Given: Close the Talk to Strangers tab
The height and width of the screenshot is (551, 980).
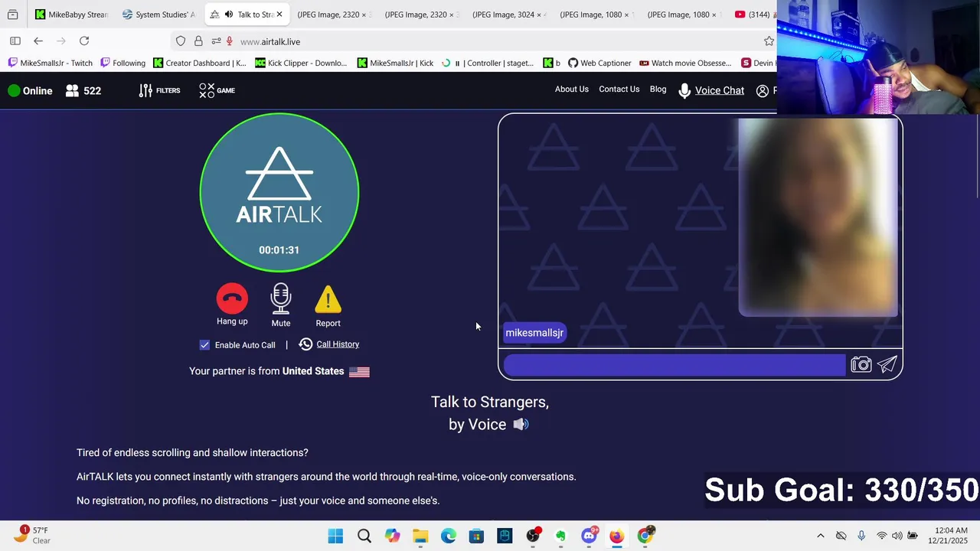Looking at the screenshot, I should click(279, 15).
